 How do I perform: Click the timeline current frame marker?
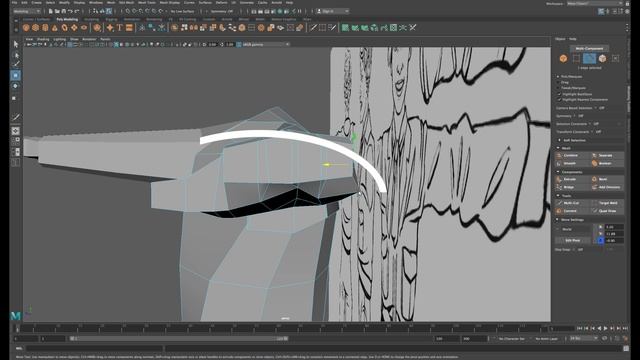click(x=17, y=328)
